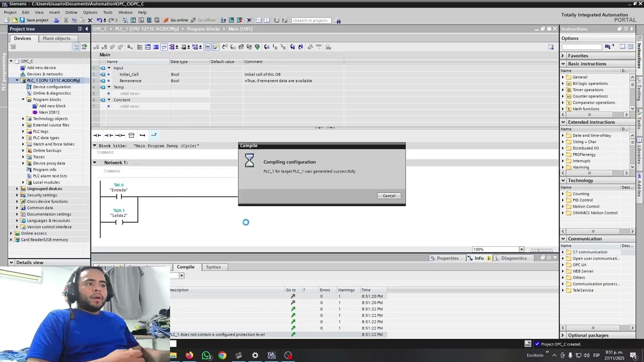Select Main [OB1] block in project tree
Image resolution: width=644 pixels, height=362 pixels.
tap(49, 112)
